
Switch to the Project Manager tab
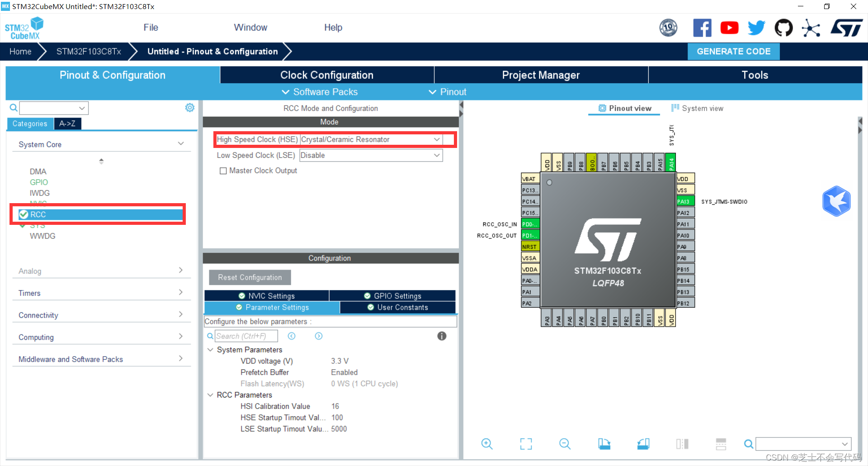point(541,75)
